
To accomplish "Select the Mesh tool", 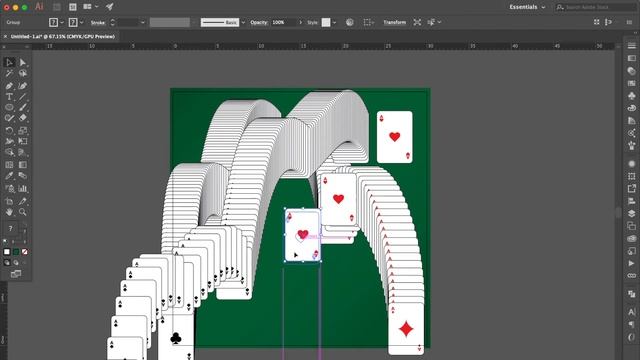I will click(9, 165).
